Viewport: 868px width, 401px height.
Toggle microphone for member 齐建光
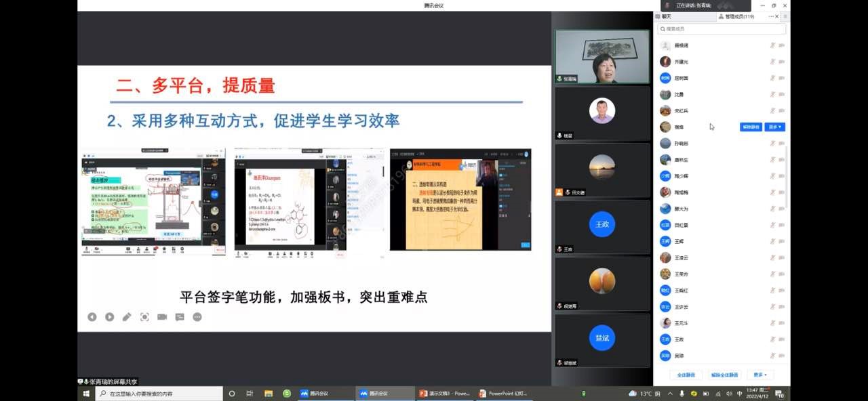click(772, 62)
